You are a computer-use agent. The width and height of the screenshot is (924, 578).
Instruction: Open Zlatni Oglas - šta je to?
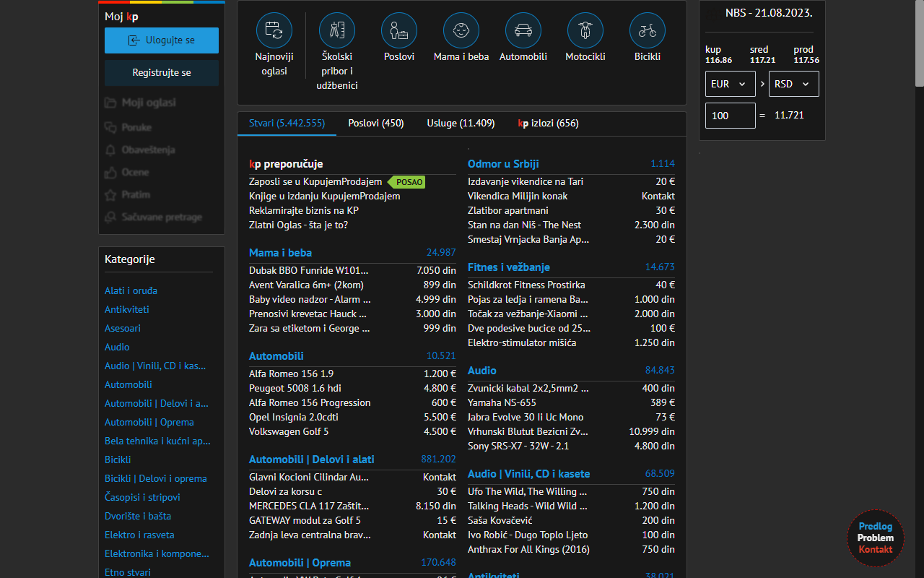298,225
